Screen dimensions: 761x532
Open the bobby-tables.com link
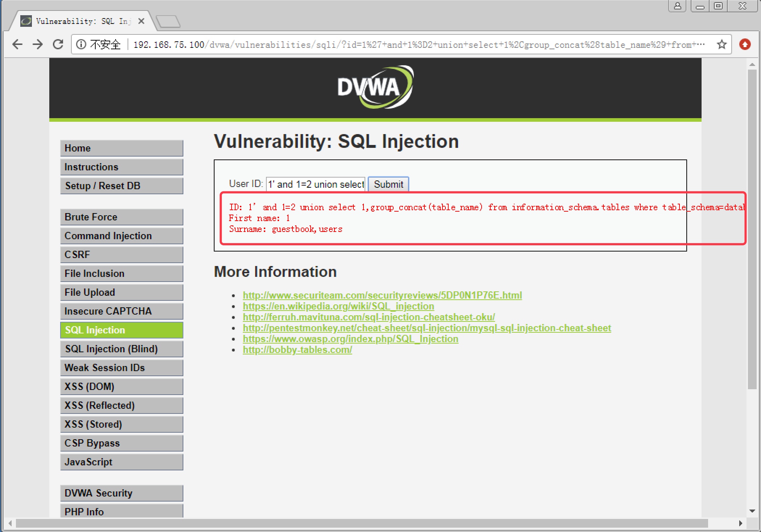[297, 350]
